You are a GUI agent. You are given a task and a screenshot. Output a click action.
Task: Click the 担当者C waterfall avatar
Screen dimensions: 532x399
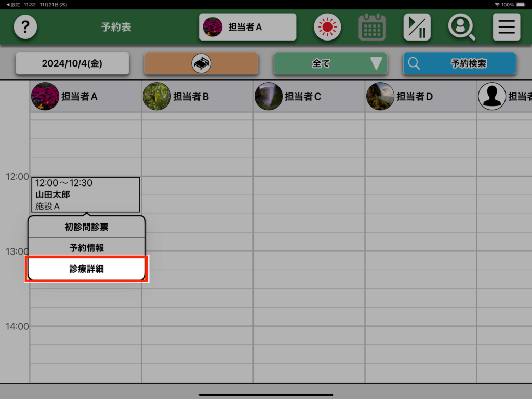[x=269, y=96]
